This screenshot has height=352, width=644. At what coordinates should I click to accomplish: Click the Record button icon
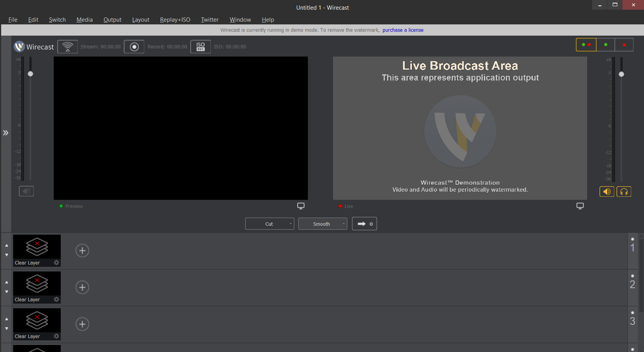[134, 47]
